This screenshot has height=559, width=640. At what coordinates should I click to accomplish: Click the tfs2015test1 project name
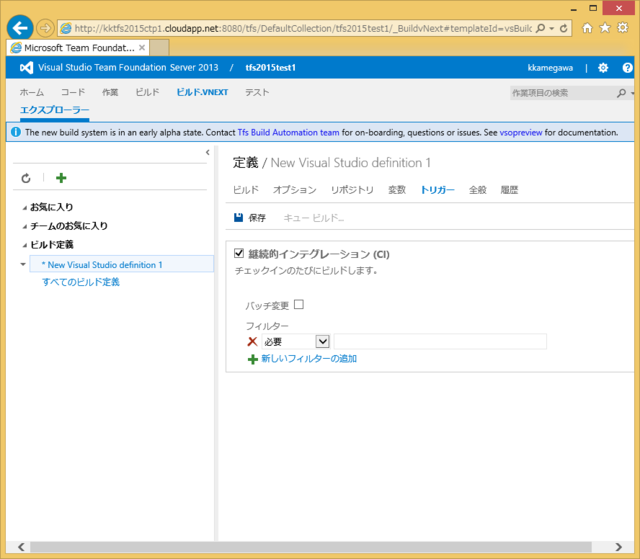[x=270, y=68]
